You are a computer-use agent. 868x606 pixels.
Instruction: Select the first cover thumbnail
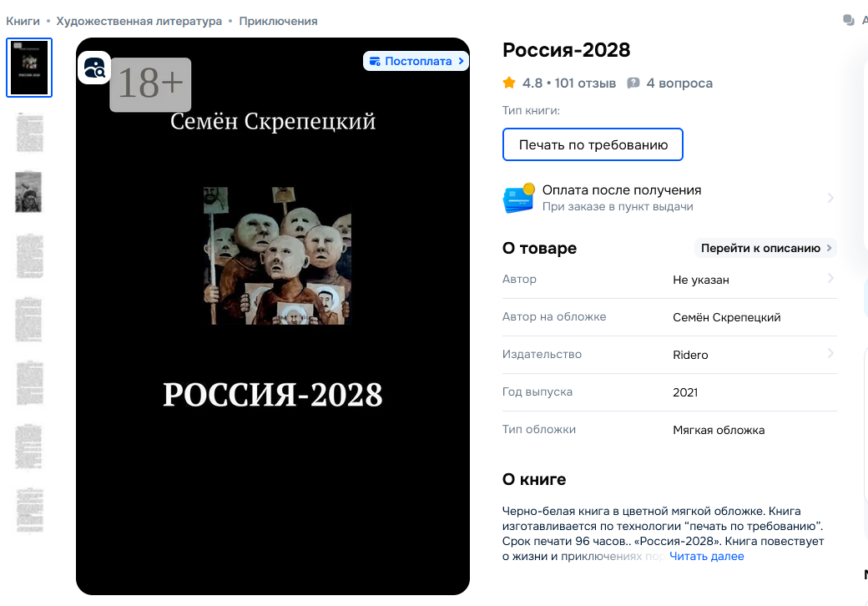pyautogui.click(x=29, y=68)
